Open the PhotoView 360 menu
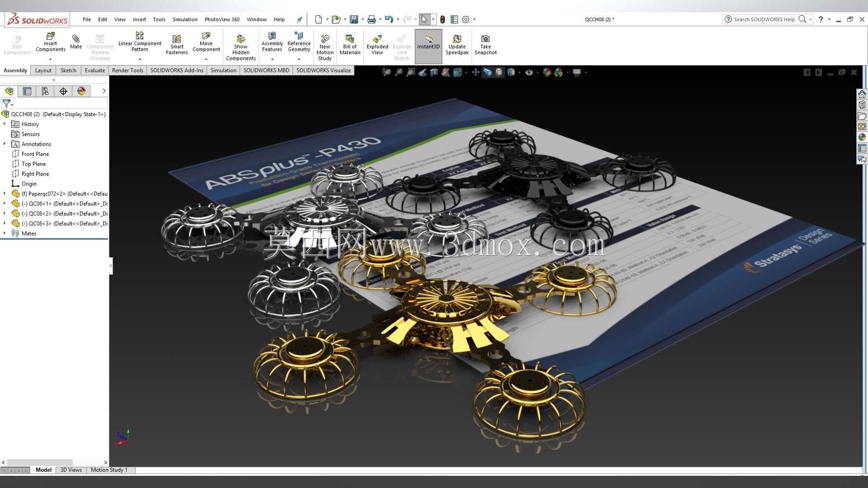Image resolution: width=868 pixels, height=488 pixels. tap(222, 19)
